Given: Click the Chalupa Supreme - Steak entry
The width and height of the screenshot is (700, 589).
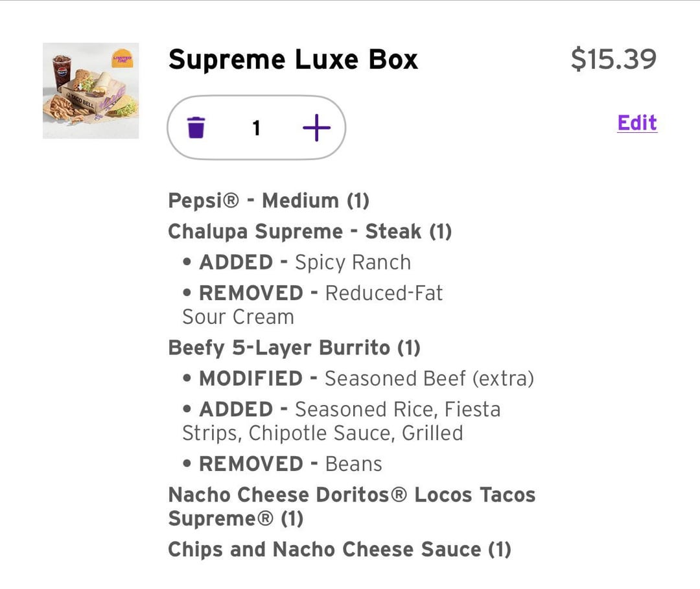Looking at the screenshot, I should pyautogui.click(x=310, y=231).
